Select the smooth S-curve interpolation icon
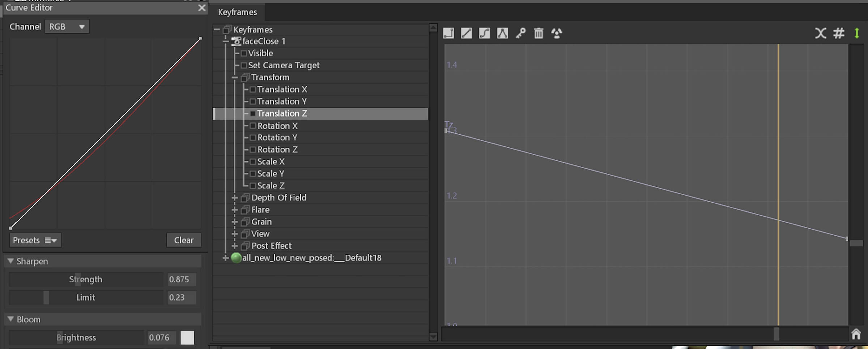The width and height of the screenshot is (868, 349). point(485,33)
